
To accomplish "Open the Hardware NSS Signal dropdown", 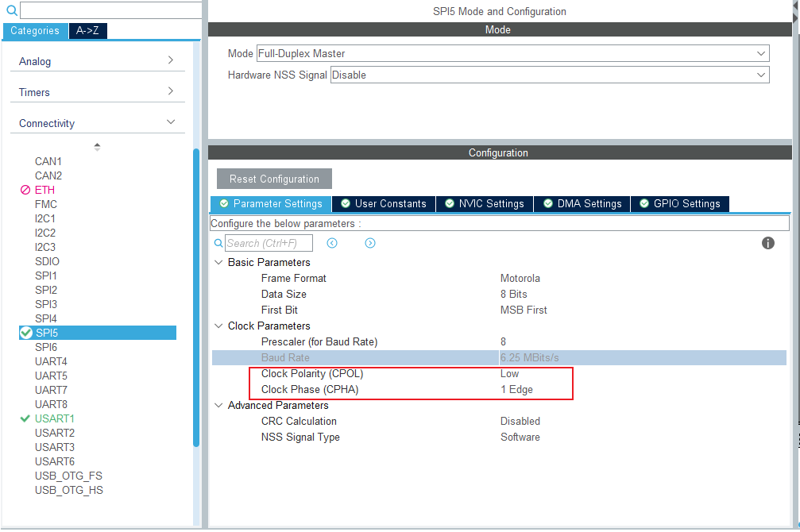I will coord(550,75).
